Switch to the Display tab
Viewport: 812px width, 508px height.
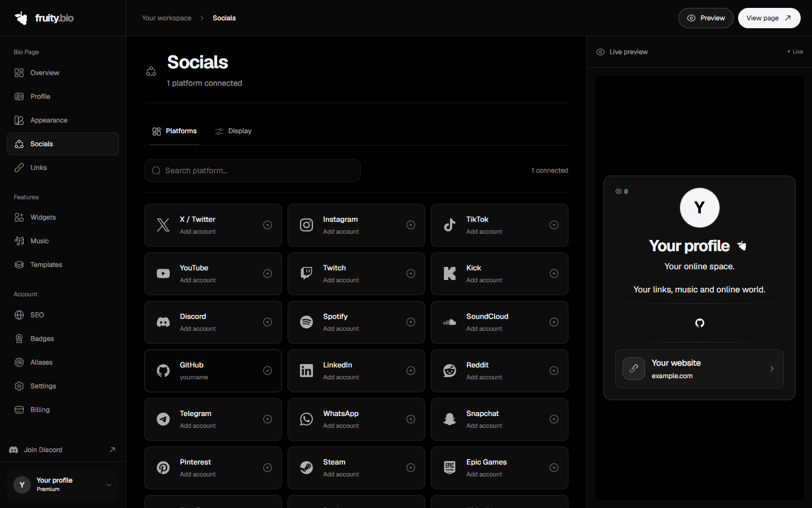click(x=233, y=131)
